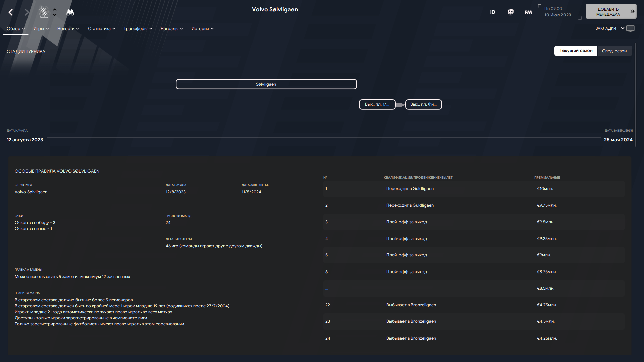Open the Награды menu

(x=172, y=29)
